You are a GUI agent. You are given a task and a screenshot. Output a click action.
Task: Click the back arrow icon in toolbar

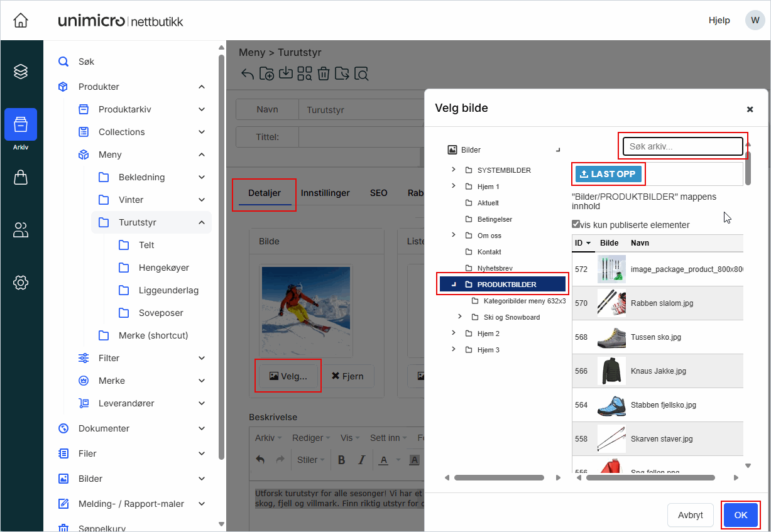pos(248,73)
